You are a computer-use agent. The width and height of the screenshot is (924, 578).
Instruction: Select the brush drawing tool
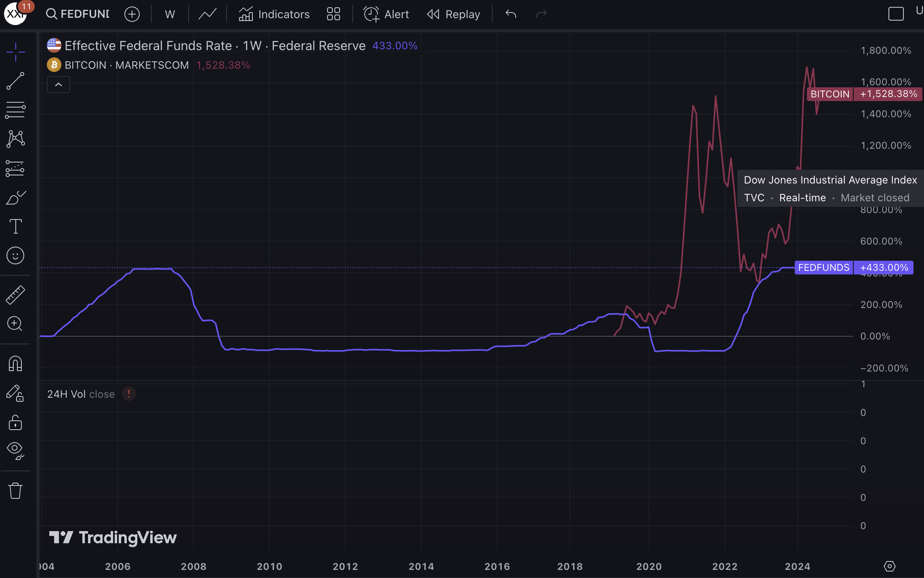coord(15,198)
